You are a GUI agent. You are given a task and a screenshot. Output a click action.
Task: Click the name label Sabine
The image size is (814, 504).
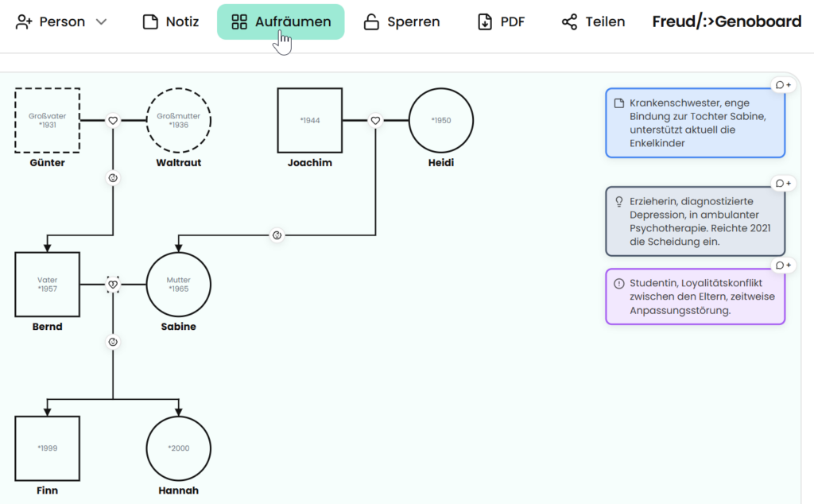[179, 327]
